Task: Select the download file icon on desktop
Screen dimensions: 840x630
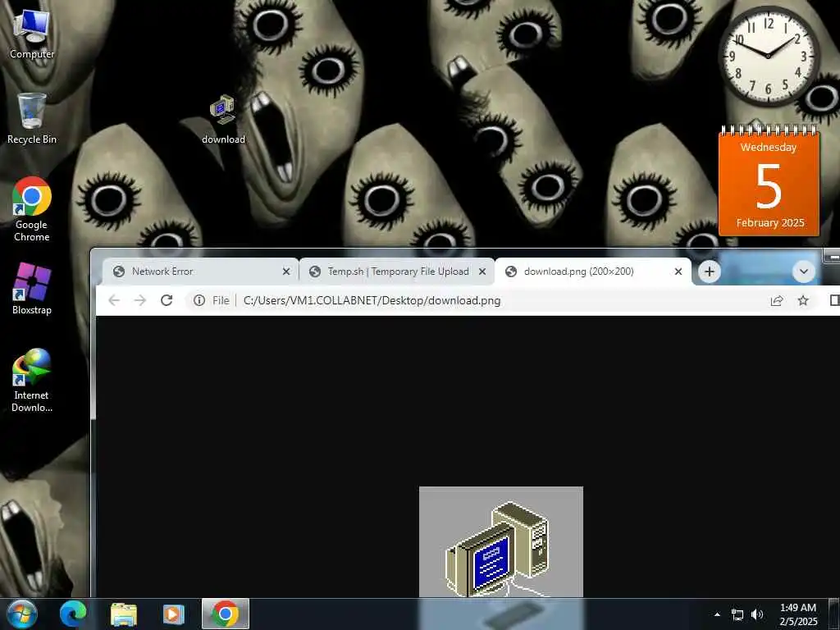Action: [x=223, y=119]
